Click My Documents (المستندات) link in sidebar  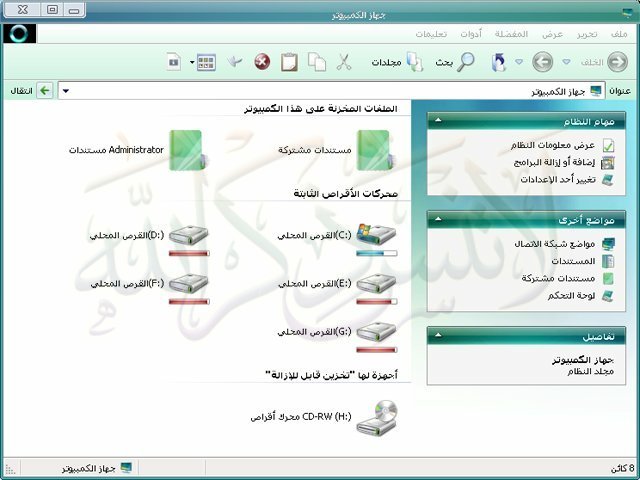[x=573, y=261]
